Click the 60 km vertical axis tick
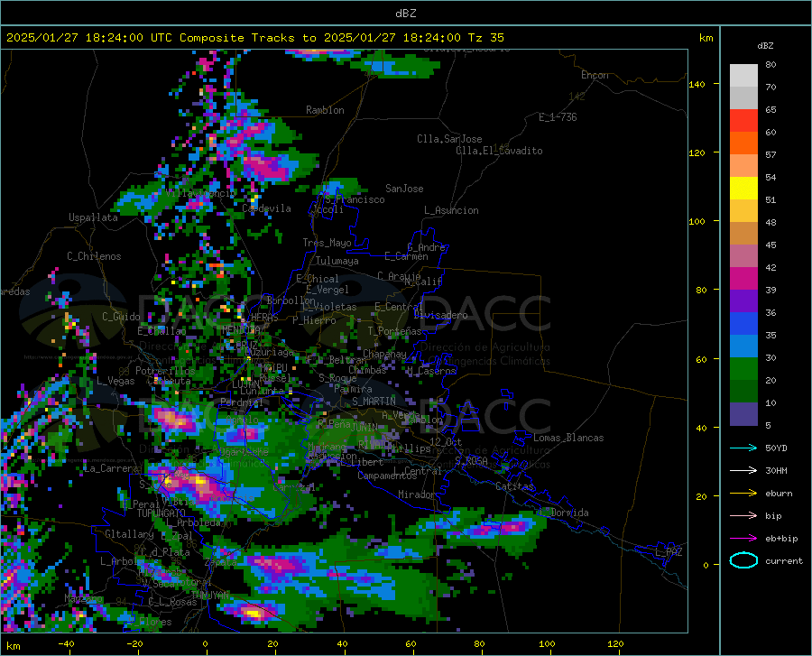This screenshot has width=812, height=656. pos(701,359)
